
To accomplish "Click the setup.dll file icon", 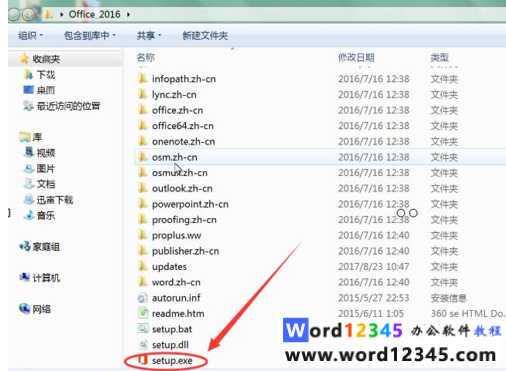I will (x=143, y=345).
